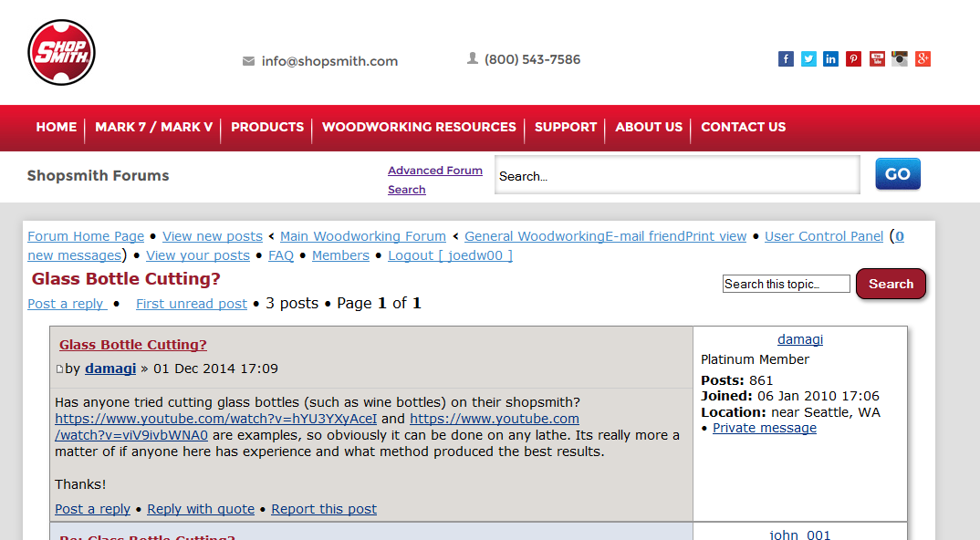Open the Advanced Forum Search link
The height and width of the screenshot is (540, 980).
(x=435, y=180)
